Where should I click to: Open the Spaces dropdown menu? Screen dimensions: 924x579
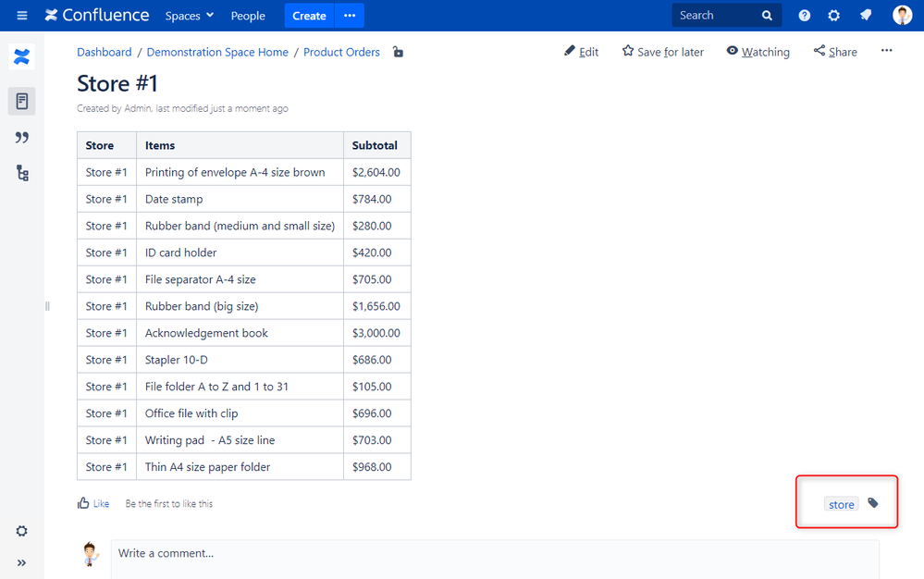click(190, 16)
